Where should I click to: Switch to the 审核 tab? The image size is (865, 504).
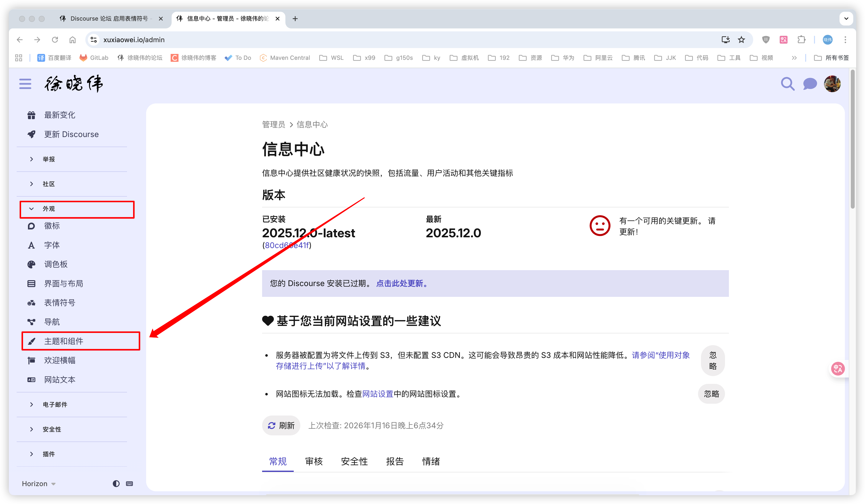(x=314, y=461)
